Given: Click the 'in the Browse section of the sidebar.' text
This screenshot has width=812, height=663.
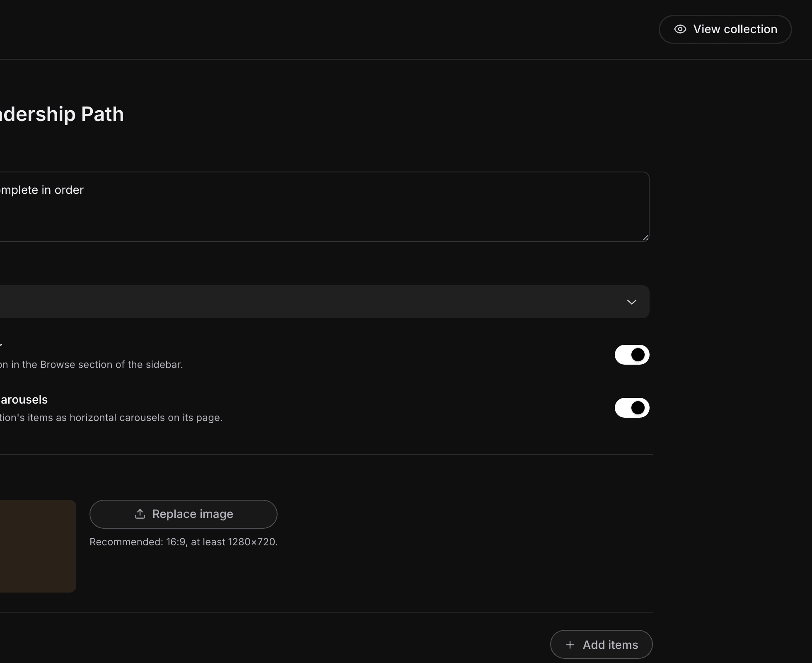Looking at the screenshot, I should [97, 365].
